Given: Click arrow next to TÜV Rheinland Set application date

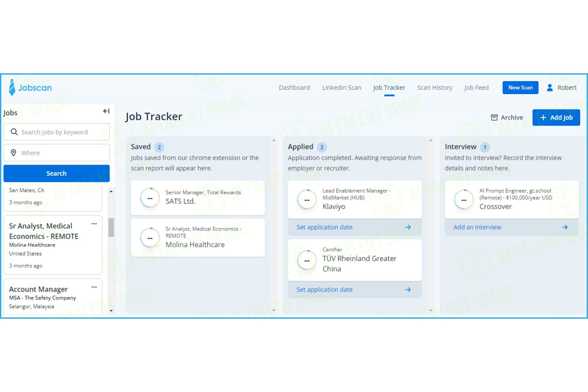Looking at the screenshot, I should coord(408,290).
